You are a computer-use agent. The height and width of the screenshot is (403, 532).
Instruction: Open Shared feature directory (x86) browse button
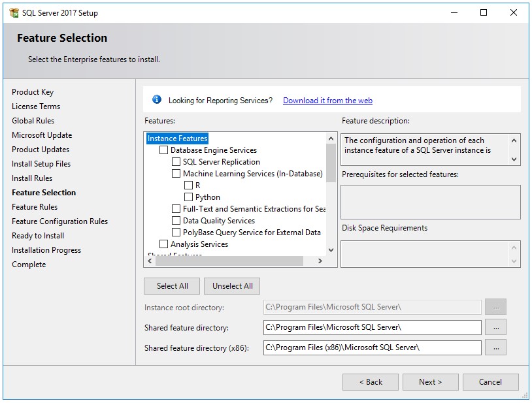coord(496,347)
